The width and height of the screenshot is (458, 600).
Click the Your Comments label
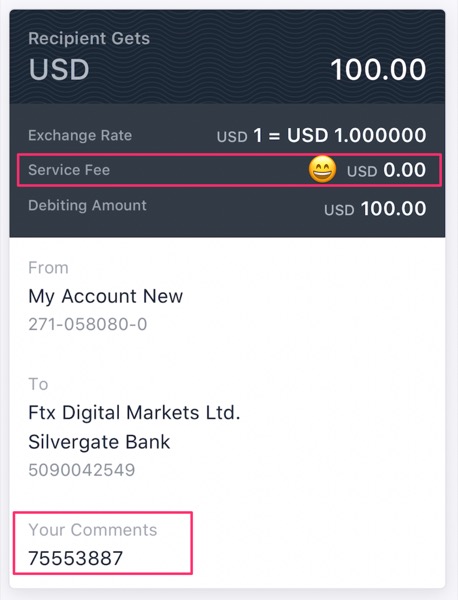pos(93,530)
